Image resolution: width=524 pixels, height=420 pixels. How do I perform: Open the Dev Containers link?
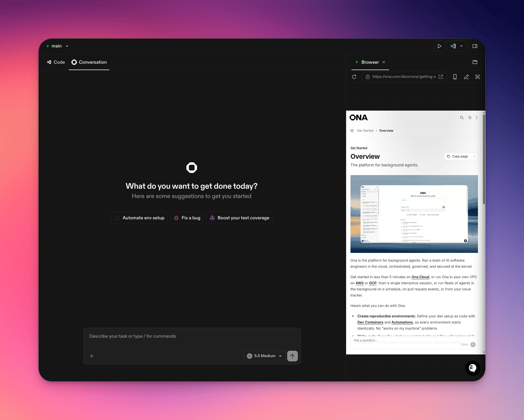tap(370, 322)
